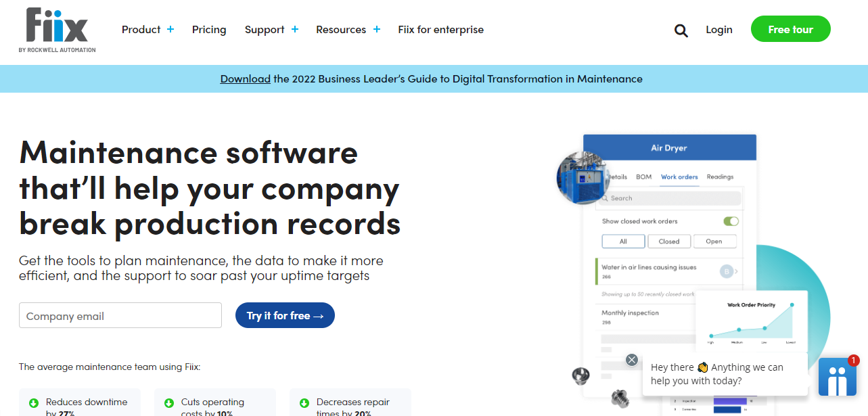Viewport: 868px width, 416px height.
Task: Click the Free tour button
Action: (x=790, y=30)
